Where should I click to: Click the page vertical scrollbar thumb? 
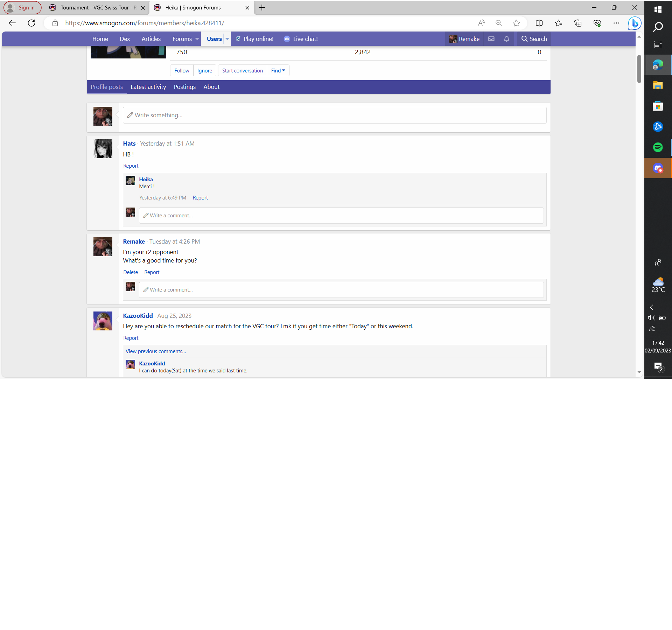639,68
